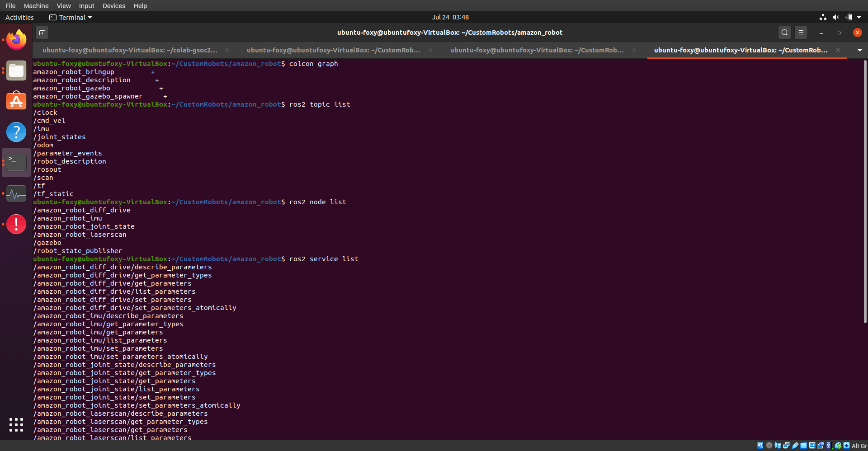The width and height of the screenshot is (868, 451).
Task: Switch to the colab-gsoc2 terminal tab
Action: pyautogui.click(x=130, y=50)
